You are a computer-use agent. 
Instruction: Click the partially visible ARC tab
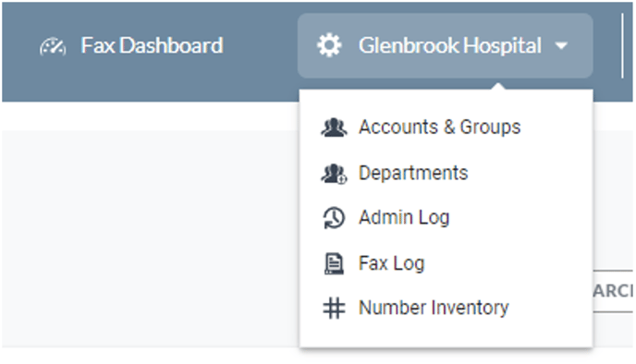pos(613,291)
